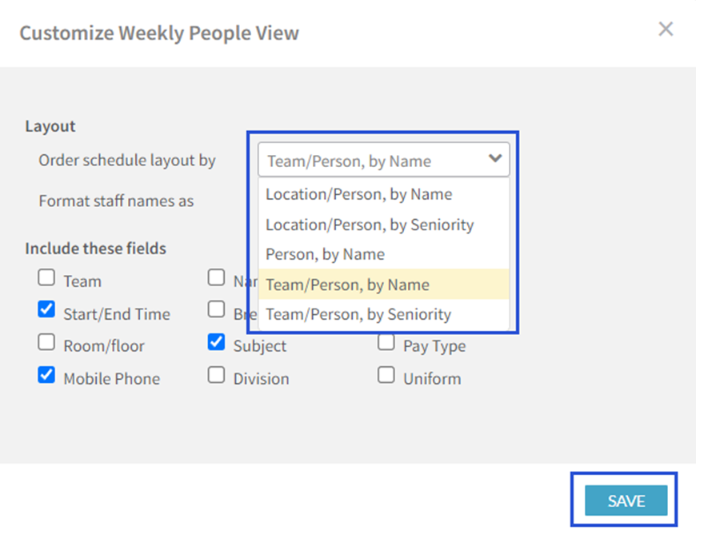Viewport: 701px width, 533px height.
Task: Choose highlighted Team/Person, by Name option
Action: click(x=384, y=284)
